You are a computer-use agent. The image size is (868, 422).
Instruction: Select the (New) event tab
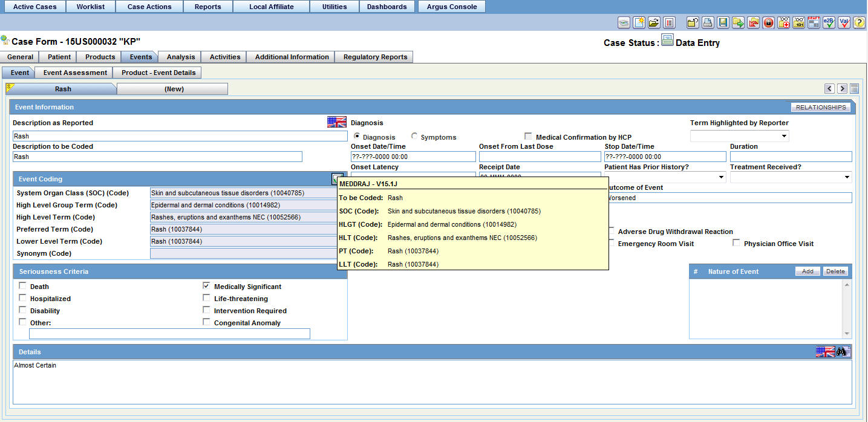click(x=174, y=89)
